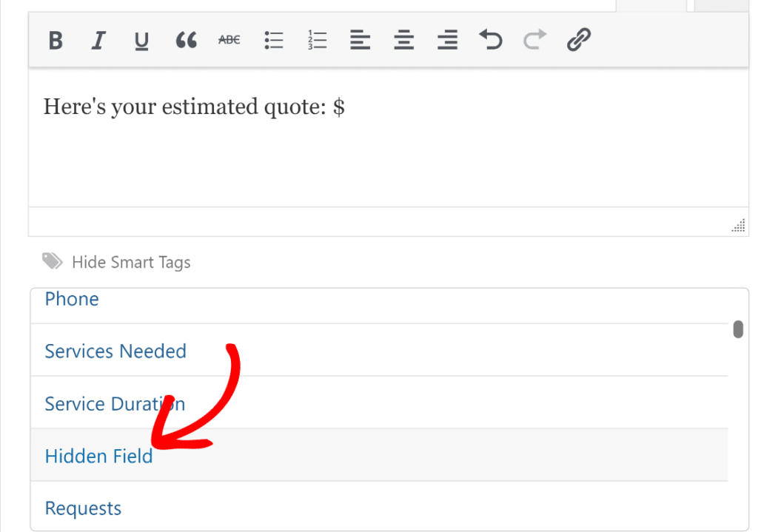Insert a hyperlink
Viewport: 758px width, 532px height.
(x=578, y=40)
